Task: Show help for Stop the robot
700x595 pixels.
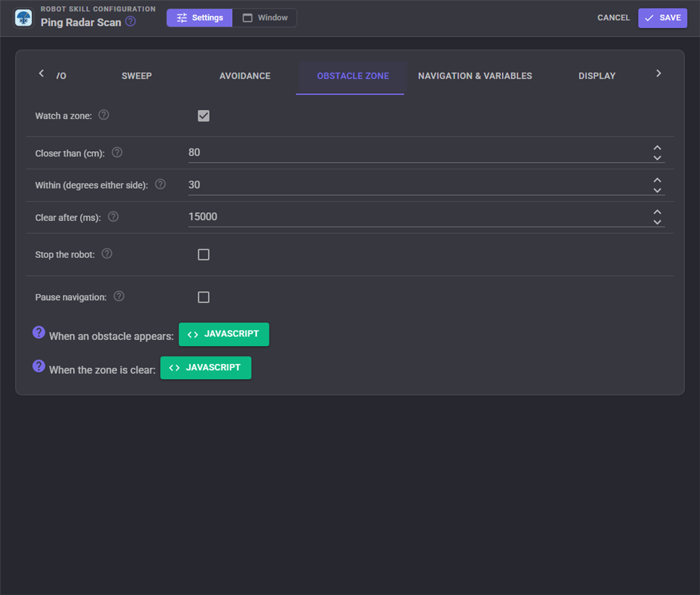Action: click(x=107, y=254)
